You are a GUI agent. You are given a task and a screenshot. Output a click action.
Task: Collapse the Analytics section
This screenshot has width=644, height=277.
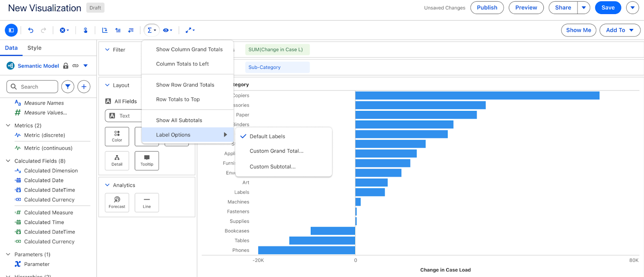[x=107, y=185]
